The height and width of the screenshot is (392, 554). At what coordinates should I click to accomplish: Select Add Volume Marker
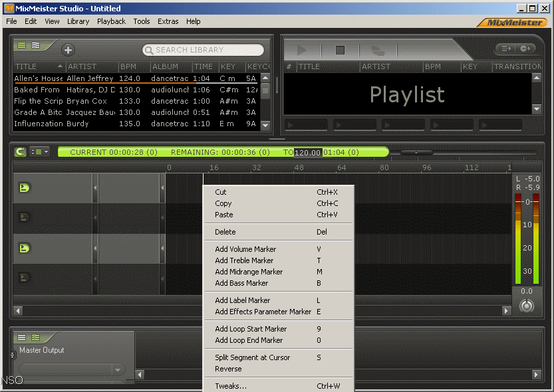point(279,249)
